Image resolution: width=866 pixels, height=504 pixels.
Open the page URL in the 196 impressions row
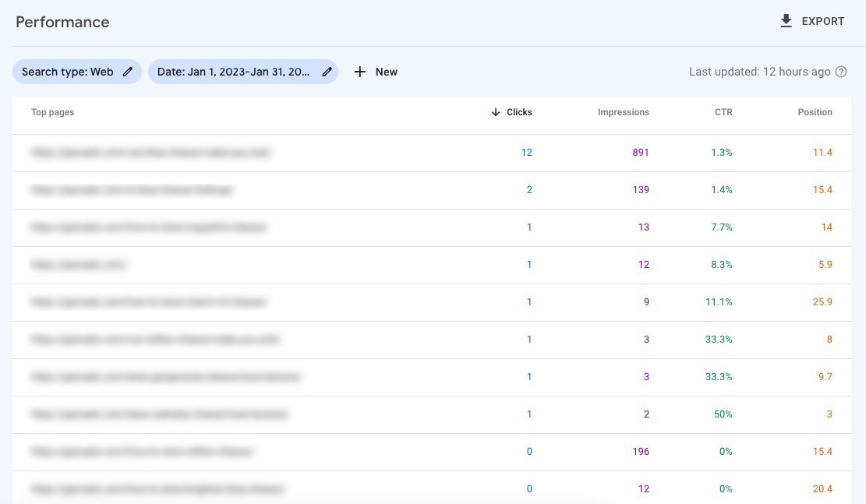142,452
